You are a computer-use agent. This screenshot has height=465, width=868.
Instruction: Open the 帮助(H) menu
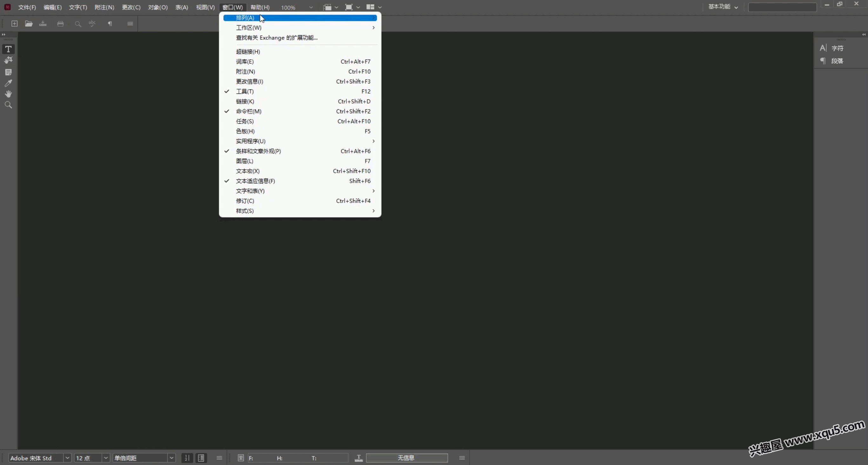(x=260, y=7)
